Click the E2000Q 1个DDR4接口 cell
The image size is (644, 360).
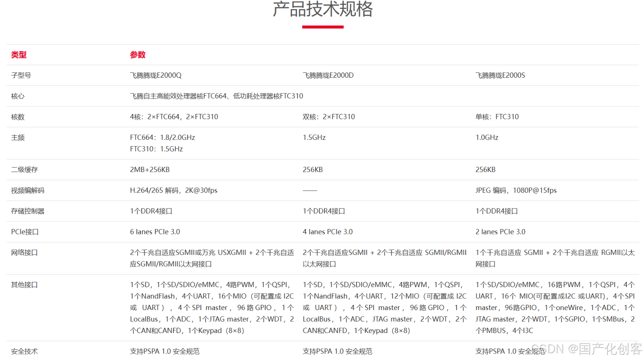(x=151, y=211)
